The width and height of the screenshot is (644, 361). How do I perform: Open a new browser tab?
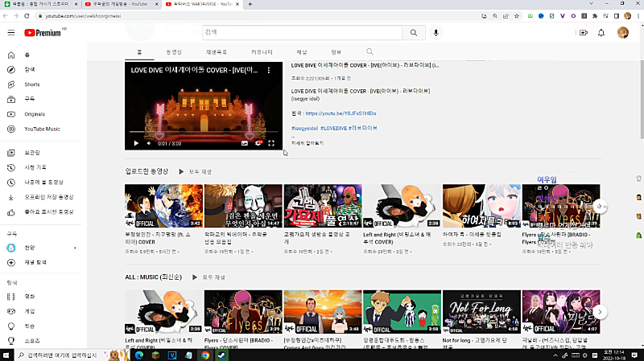point(250,4)
